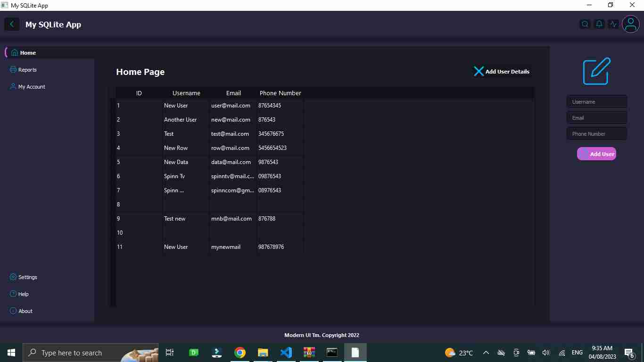This screenshot has height=362, width=644.
Task: Open Visual Studio Code from the taskbar
Action: coord(286,353)
